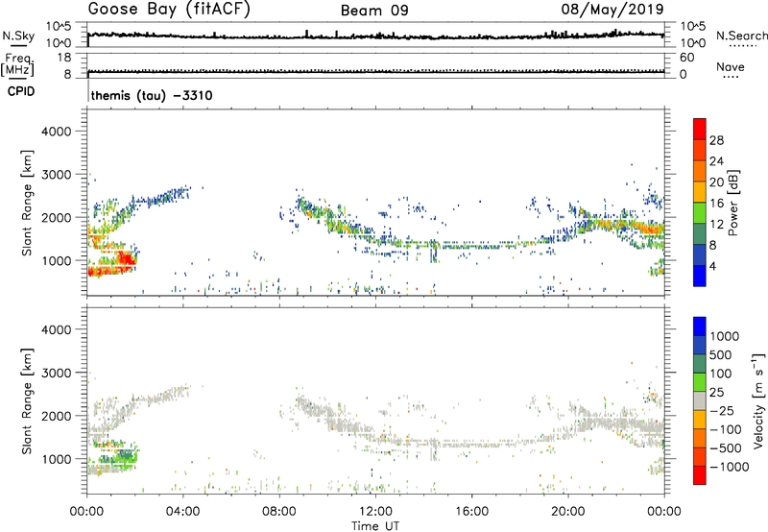The height and width of the screenshot is (532, 768).
Task: Pick the red top of the power colorbar
Action: [x=700, y=129]
